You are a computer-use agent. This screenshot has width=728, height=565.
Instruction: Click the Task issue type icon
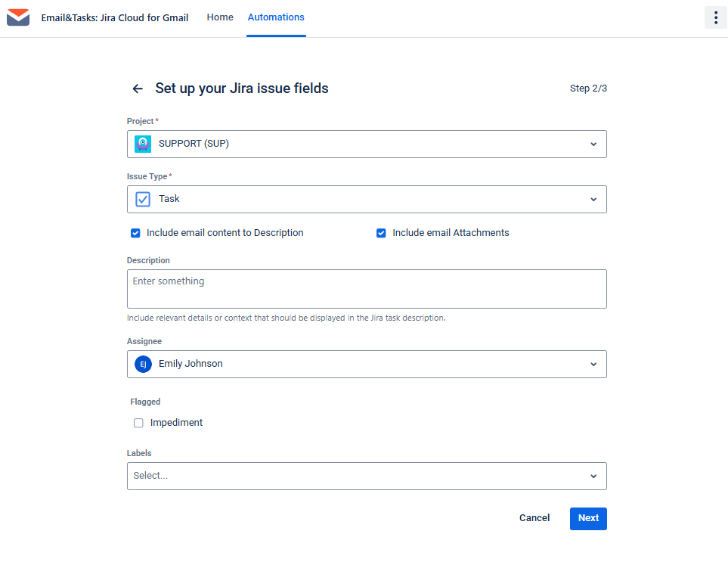pos(143,200)
